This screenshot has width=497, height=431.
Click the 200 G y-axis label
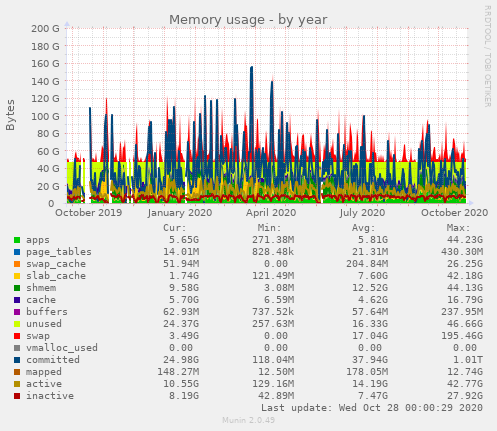(45, 28)
